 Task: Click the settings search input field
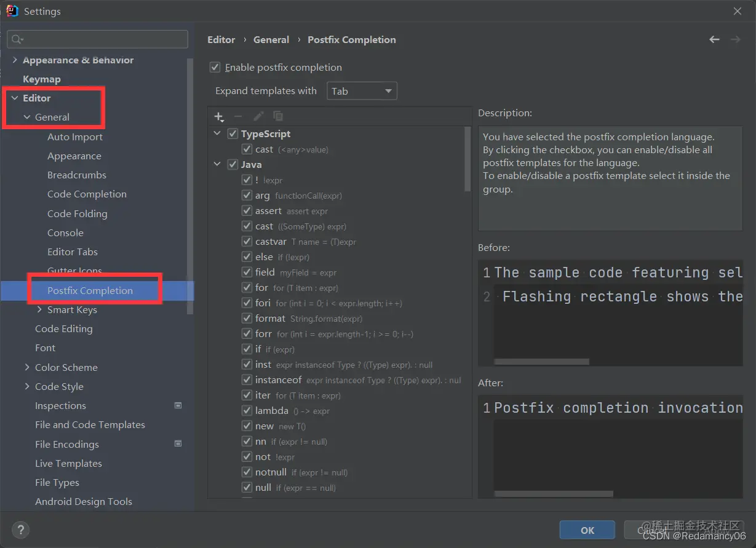point(97,39)
